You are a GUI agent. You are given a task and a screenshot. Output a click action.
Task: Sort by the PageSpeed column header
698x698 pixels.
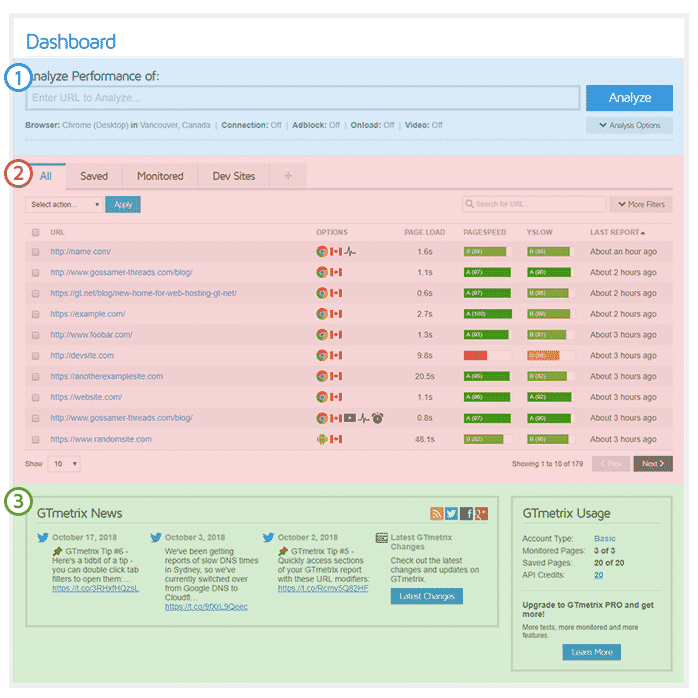coord(484,232)
